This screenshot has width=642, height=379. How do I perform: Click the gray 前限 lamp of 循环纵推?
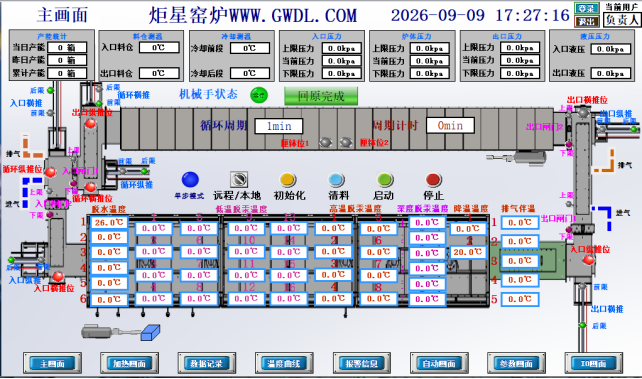coord(122,171)
